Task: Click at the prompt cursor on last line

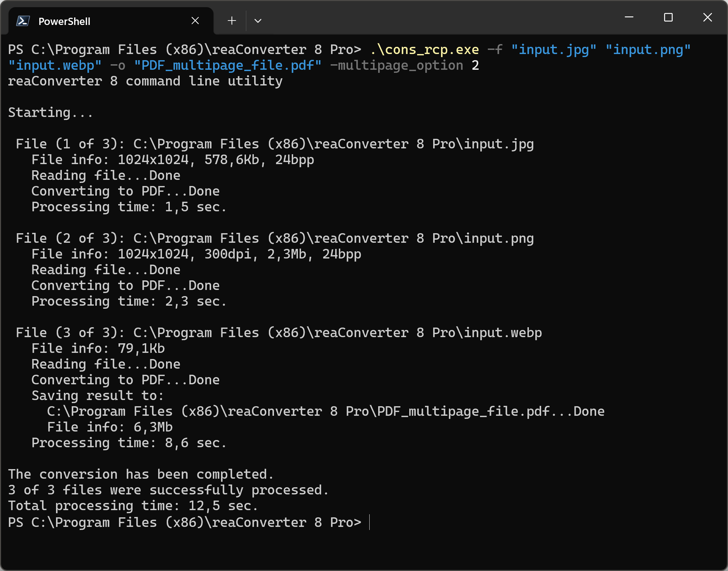Action: pos(370,522)
